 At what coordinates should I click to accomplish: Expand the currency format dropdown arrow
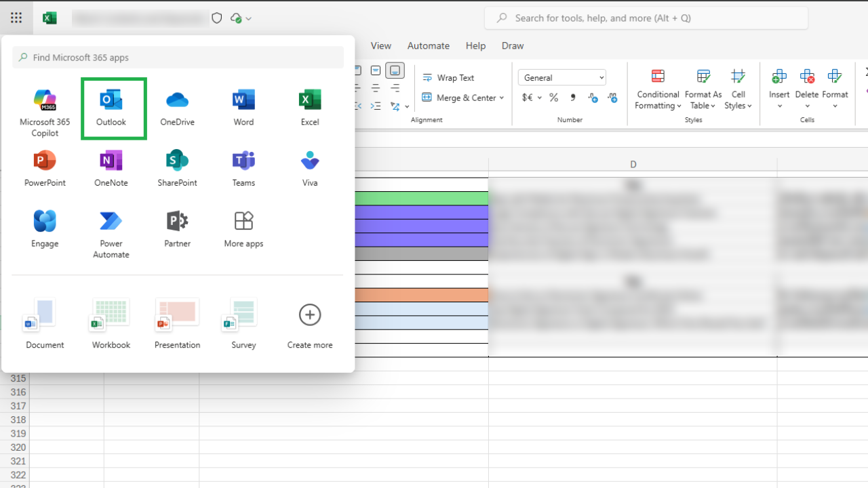[540, 98]
